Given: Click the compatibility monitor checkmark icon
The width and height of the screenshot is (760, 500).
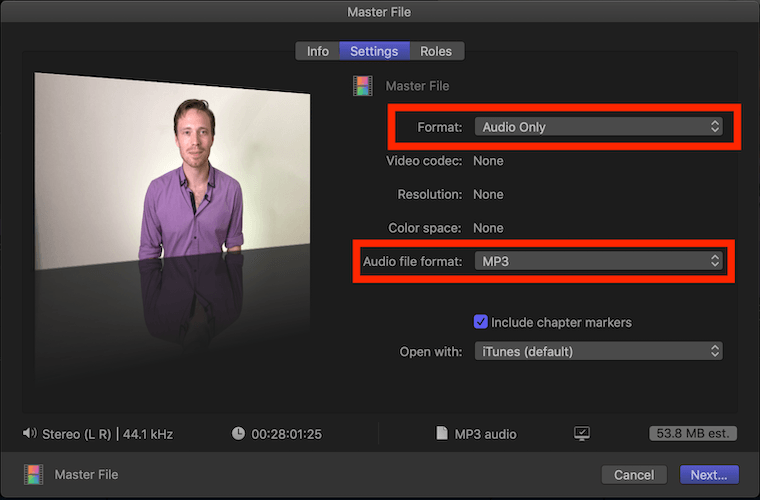Looking at the screenshot, I should tap(582, 434).
